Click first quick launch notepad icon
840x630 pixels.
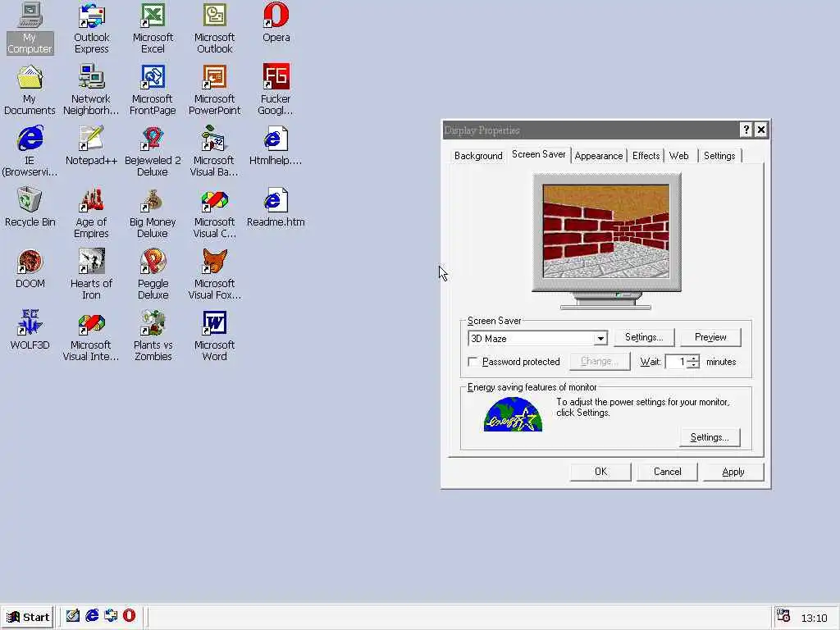pos(73,615)
